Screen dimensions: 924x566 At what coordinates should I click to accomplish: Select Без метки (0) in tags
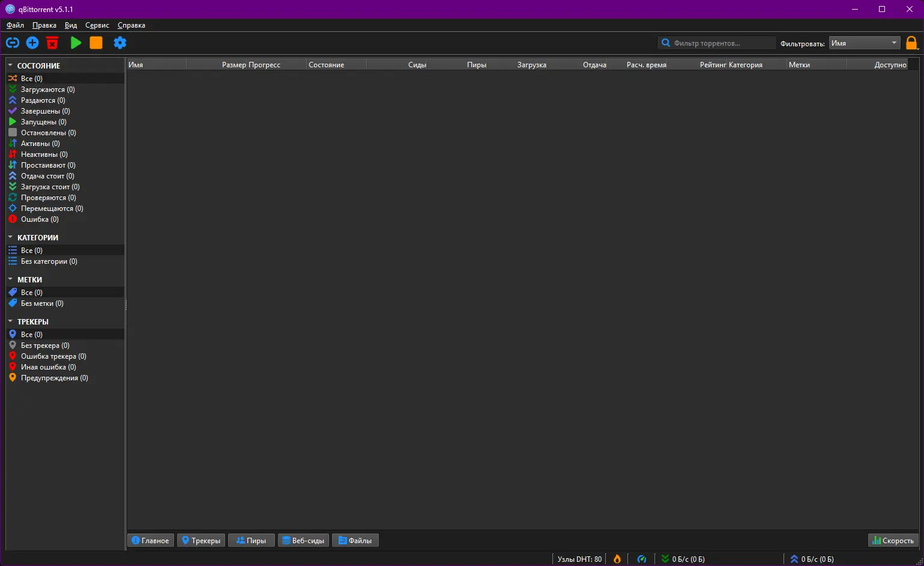tap(65, 303)
